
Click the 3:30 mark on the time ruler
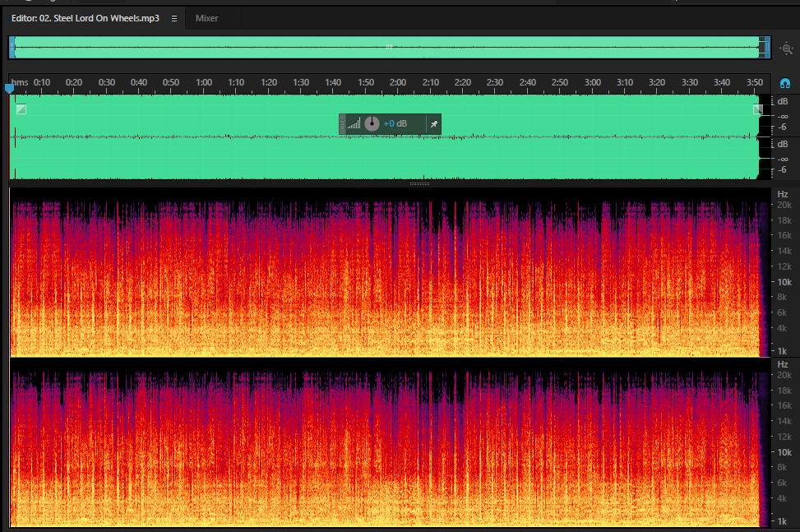point(690,82)
